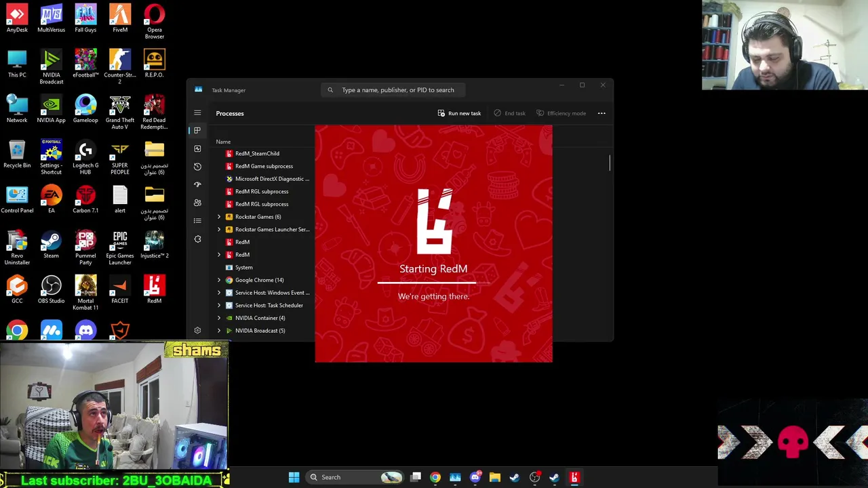Open the Services page in Task Manager sidebar
Image resolution: width=868 pixels, height=488 pixels.
[197, 239]
